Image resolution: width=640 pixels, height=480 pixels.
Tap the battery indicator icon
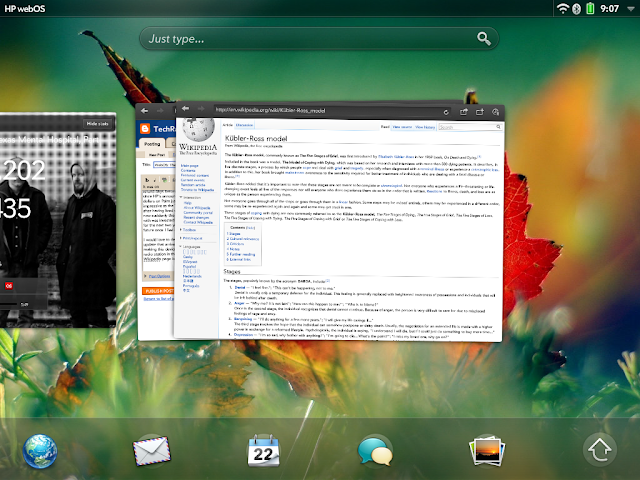point(590,8)
